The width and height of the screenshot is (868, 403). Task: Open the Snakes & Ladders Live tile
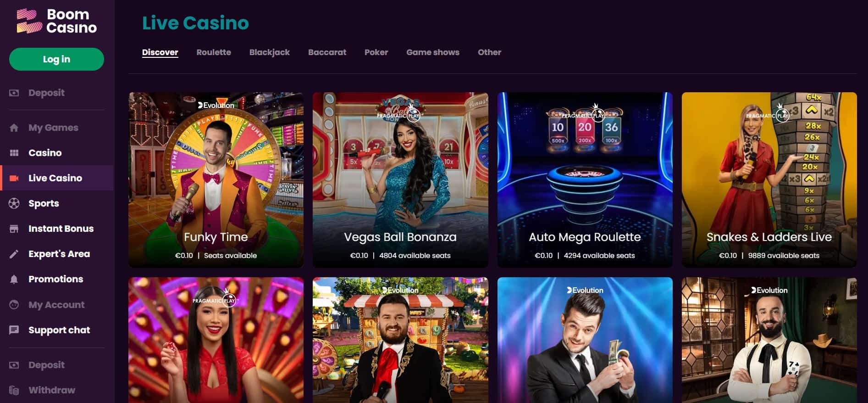pos(769,180)
